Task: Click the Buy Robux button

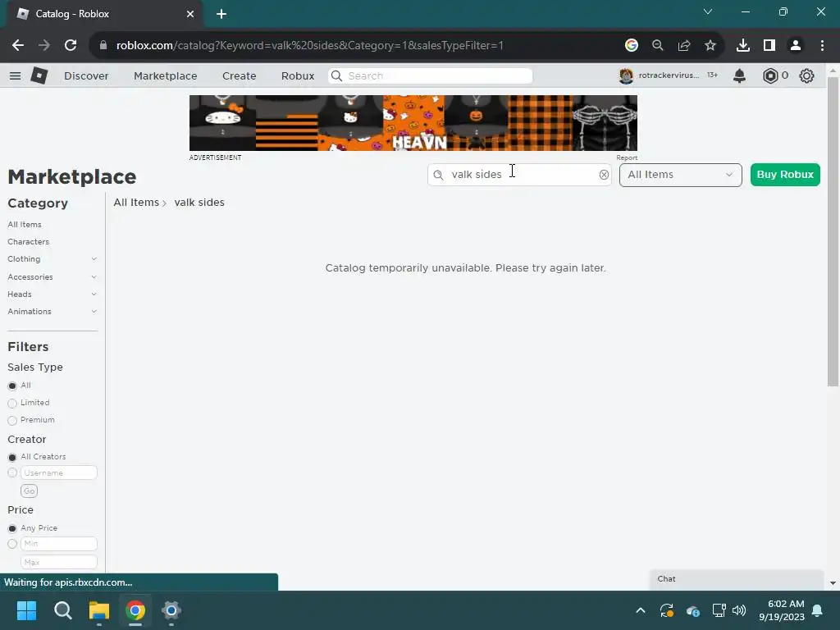Action: click(785, 175)
